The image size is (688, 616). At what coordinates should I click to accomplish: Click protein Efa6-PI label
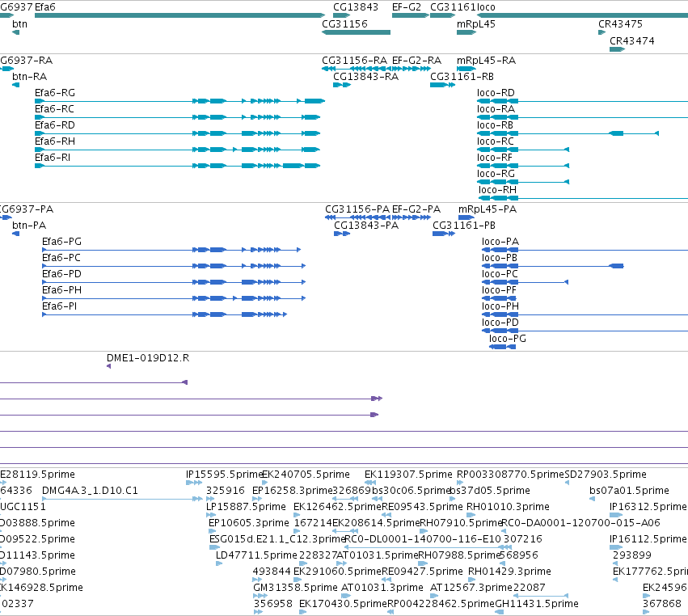60,306
